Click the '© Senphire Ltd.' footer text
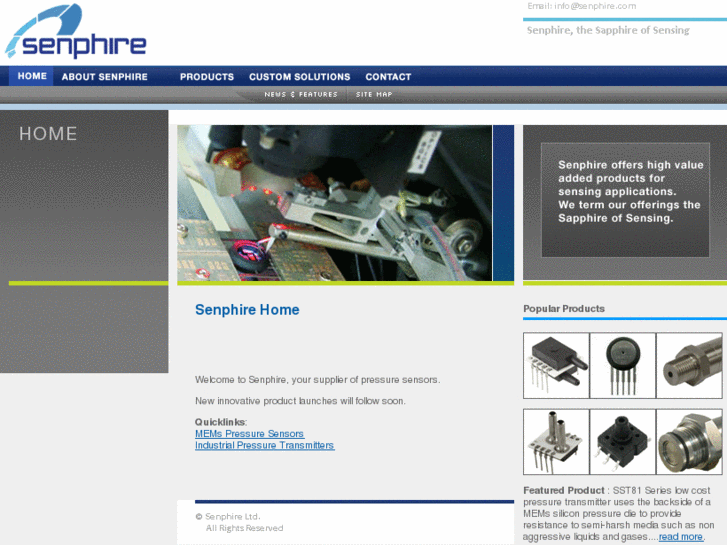727x545 pixels. [x=228, y=516]
